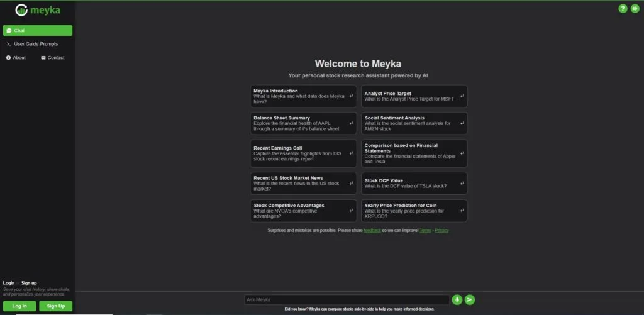644x315 pixels.
Task: Open the About page
Action: click(16, 58)
